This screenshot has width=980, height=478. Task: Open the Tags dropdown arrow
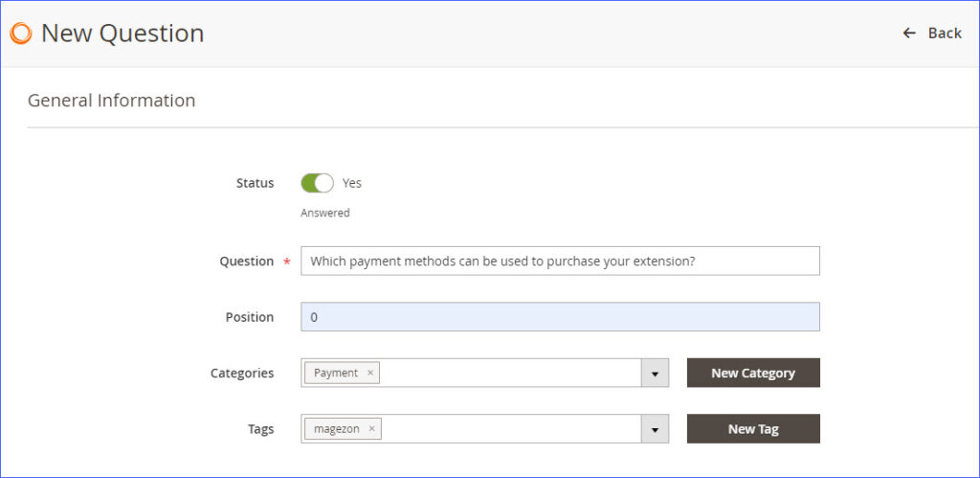(655, 429)
